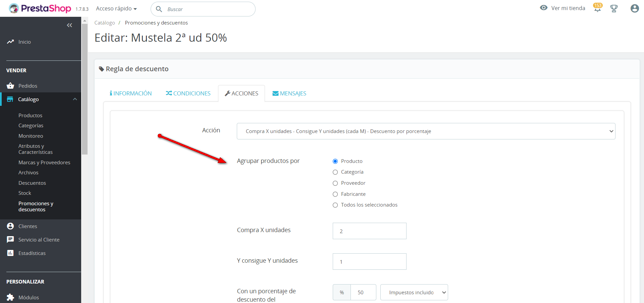644x303 pixels.
Task: Collapse the Catálogo menu chevron
Action: click(x=75, y=99)
